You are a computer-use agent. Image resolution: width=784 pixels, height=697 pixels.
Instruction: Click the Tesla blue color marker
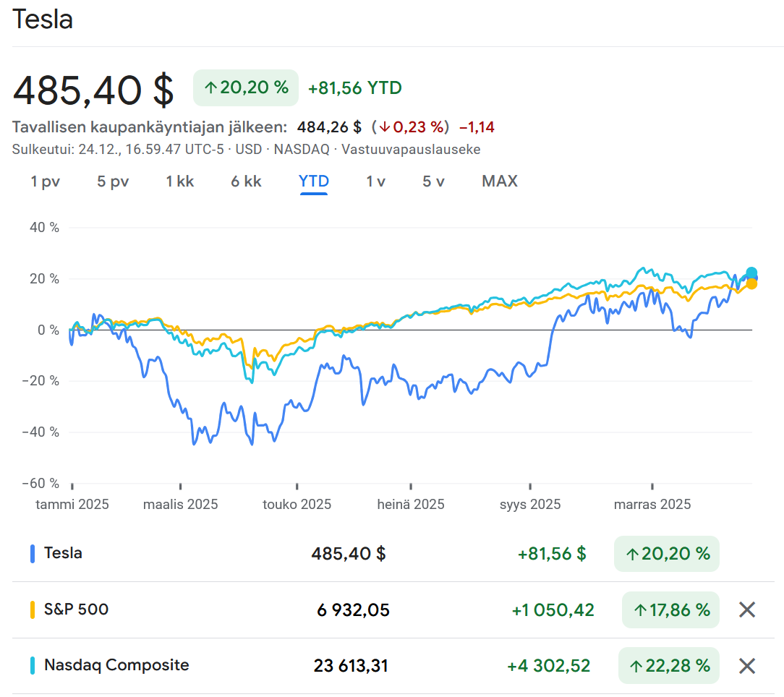33,554
